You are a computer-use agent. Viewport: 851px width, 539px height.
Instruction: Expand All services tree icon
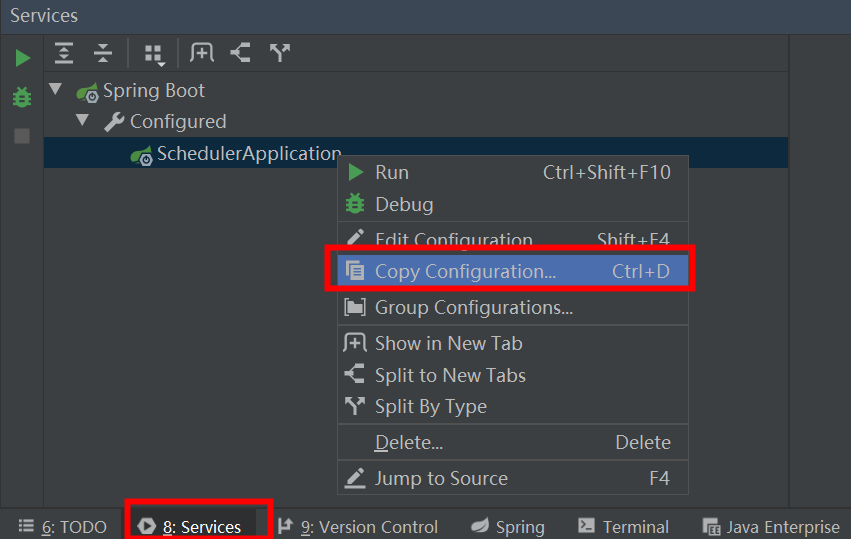[x=64, y=53]
